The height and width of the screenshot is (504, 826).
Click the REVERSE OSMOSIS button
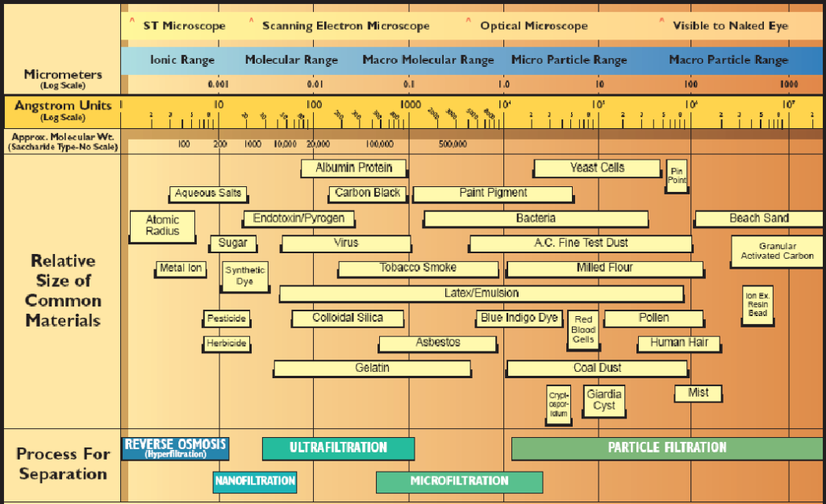pyautogui.click(x=175, y=448)
